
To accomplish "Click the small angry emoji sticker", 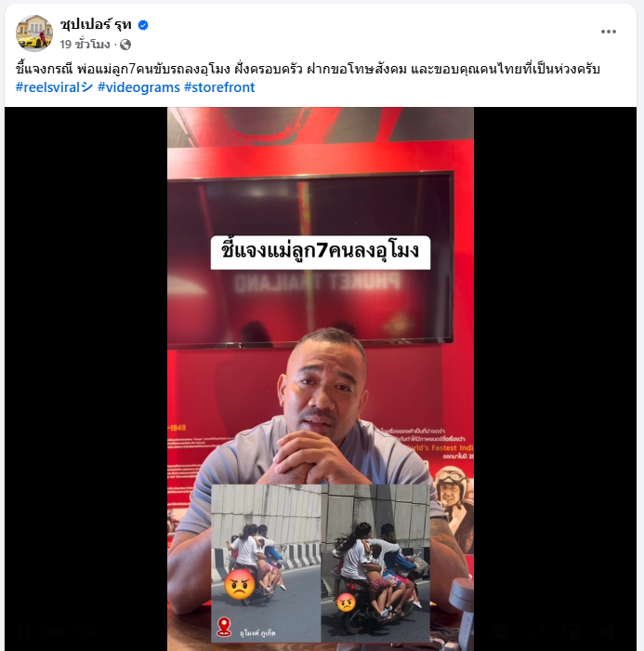I will (346, 603).
